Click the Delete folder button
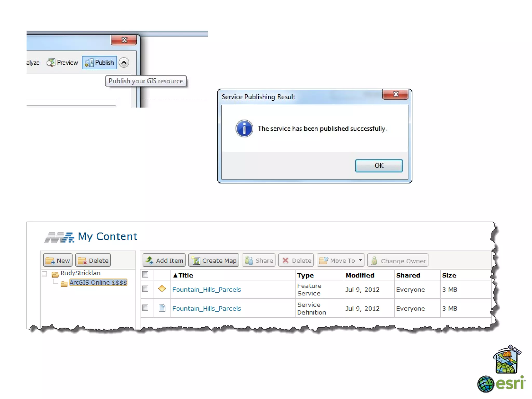The height and width of the screenshot is (399, 532). tap(93, 261)
